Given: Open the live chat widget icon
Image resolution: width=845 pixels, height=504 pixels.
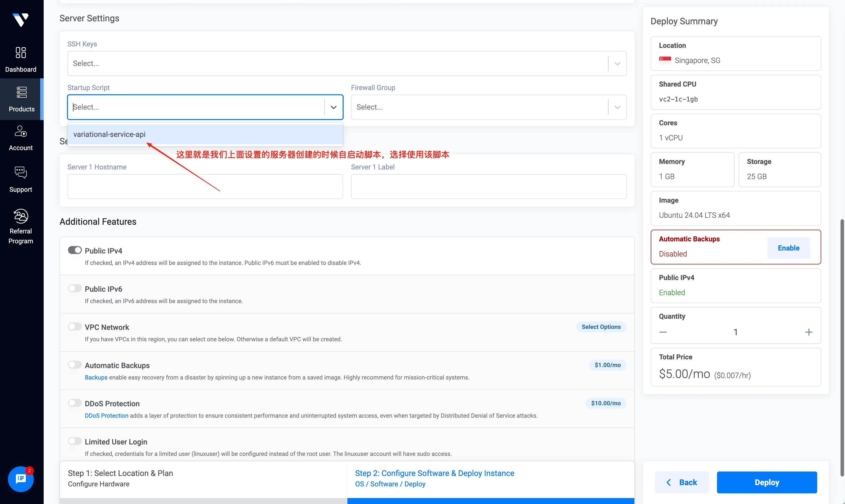Looking at the screenshot, I should [21, 479].
